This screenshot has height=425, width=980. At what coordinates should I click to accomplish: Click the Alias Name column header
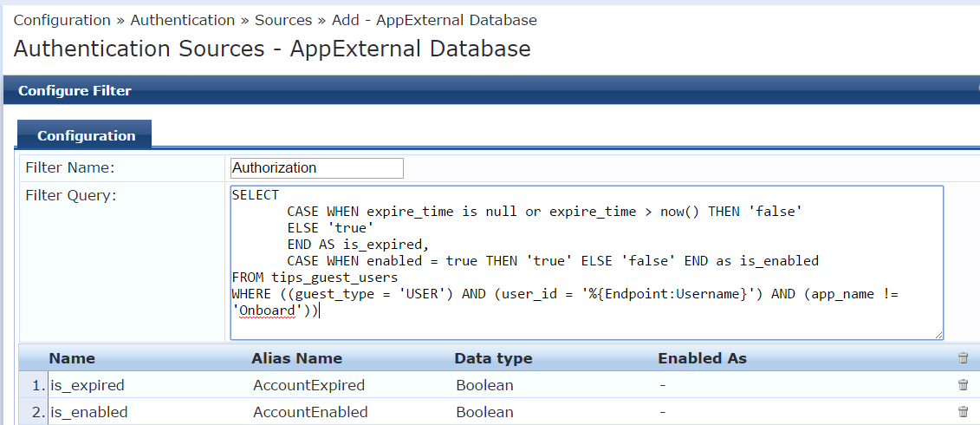coord(297,358)
